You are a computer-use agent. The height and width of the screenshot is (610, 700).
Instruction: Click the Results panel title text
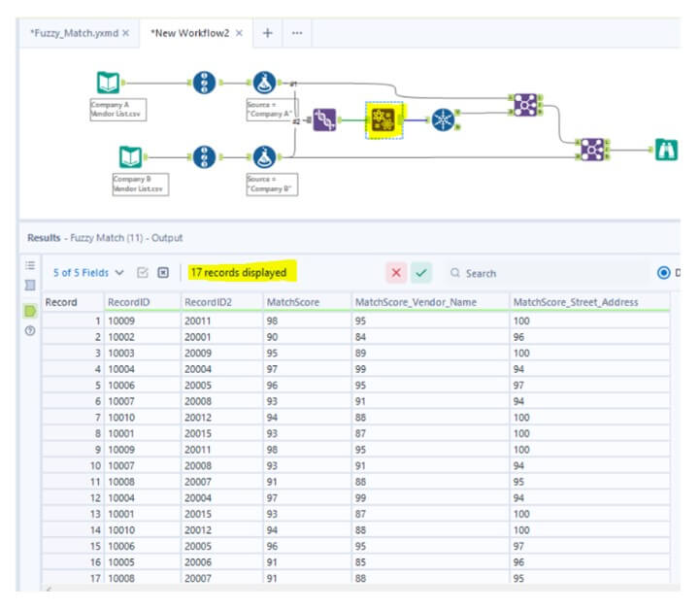pos(105,238)
